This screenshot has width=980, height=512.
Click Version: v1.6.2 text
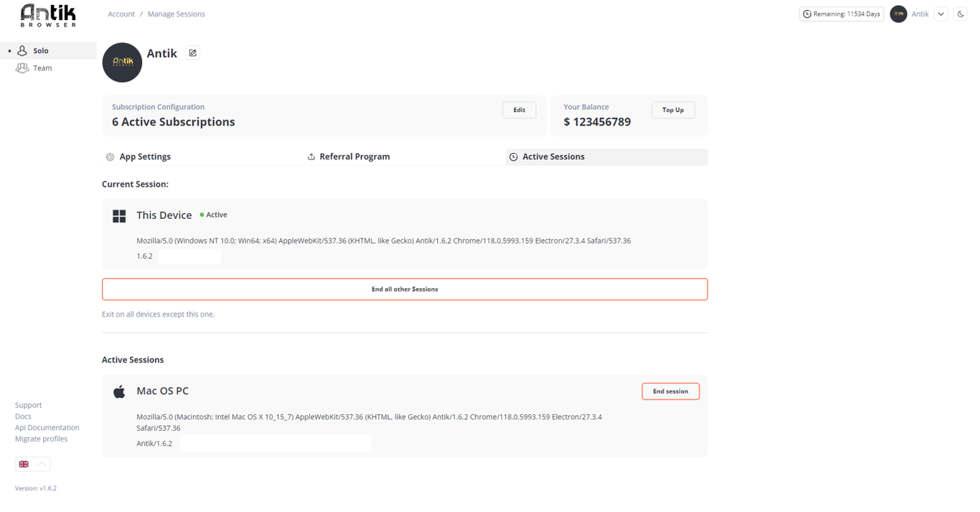click(36, 488)
